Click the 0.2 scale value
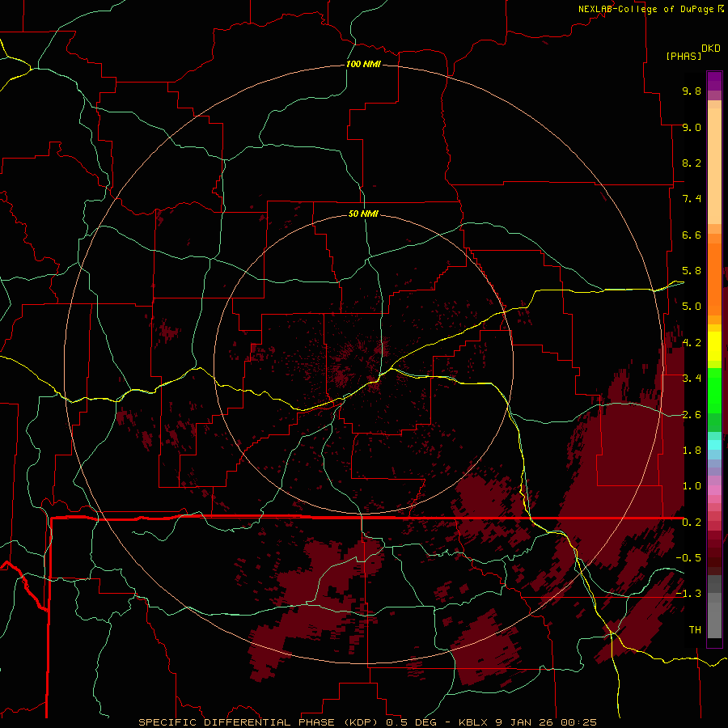Screen dimensions: 728x728 point(692,523)
